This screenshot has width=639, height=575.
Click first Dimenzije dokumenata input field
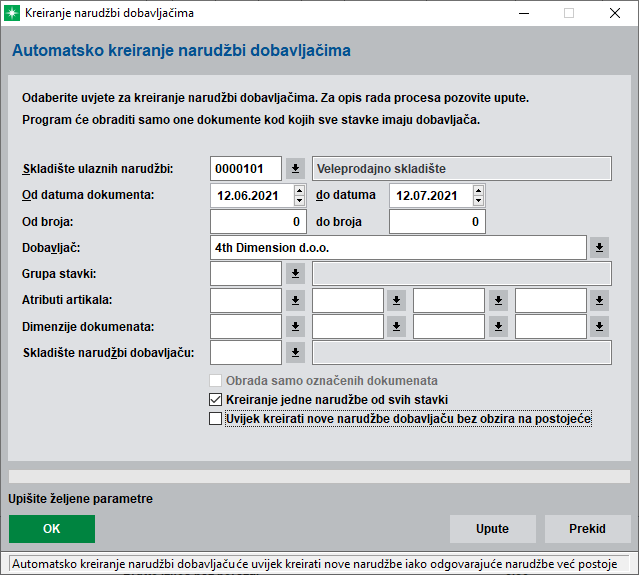(x=246, y=326)
